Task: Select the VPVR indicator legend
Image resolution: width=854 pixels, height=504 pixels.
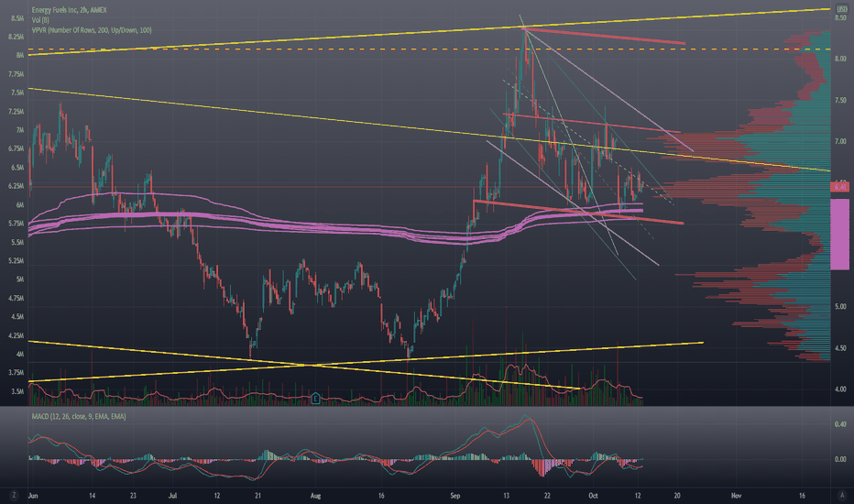Action: click(x=92, y=30)
